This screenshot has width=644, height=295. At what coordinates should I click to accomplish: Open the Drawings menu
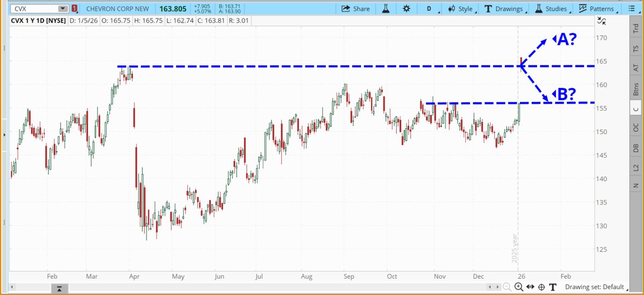click(506, 9)
